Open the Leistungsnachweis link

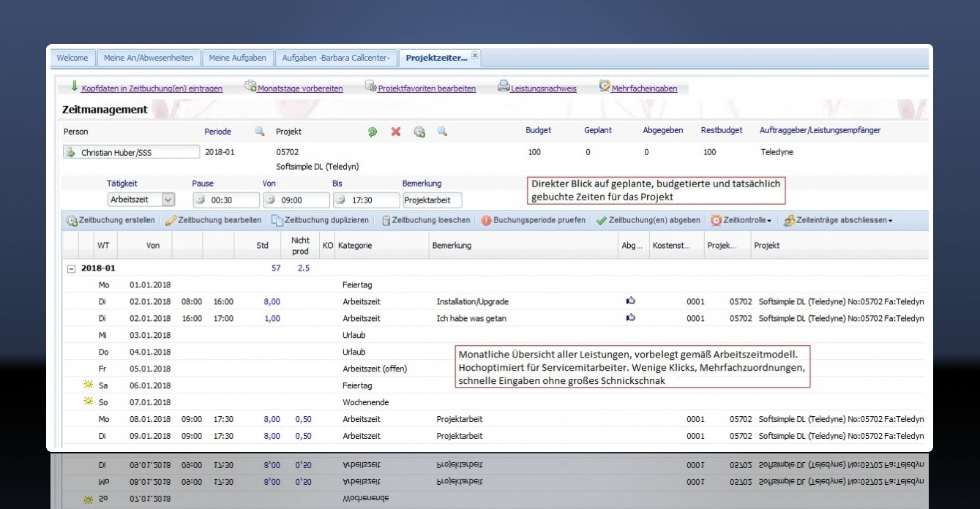pyautogui.click(x=543, y=88)
